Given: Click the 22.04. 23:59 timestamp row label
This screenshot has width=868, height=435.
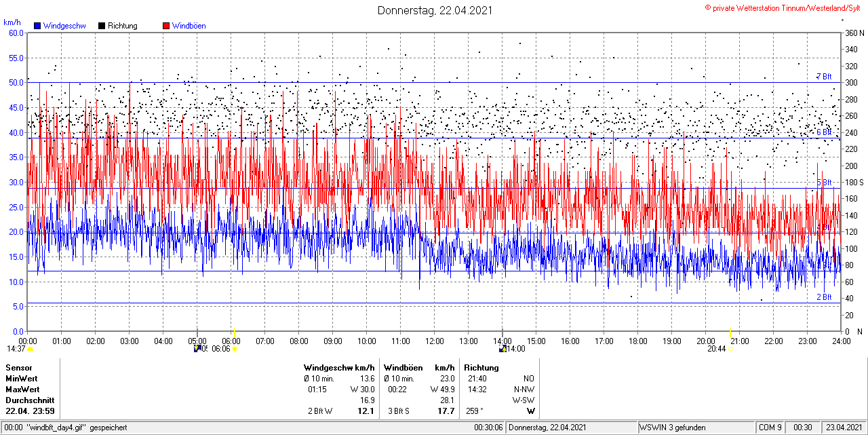Looking at the screenshot, I should (x=31, y=411).
